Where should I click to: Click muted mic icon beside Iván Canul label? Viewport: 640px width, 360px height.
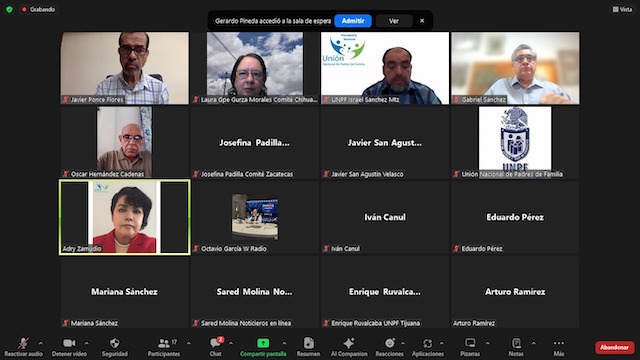tap(326, 249)
